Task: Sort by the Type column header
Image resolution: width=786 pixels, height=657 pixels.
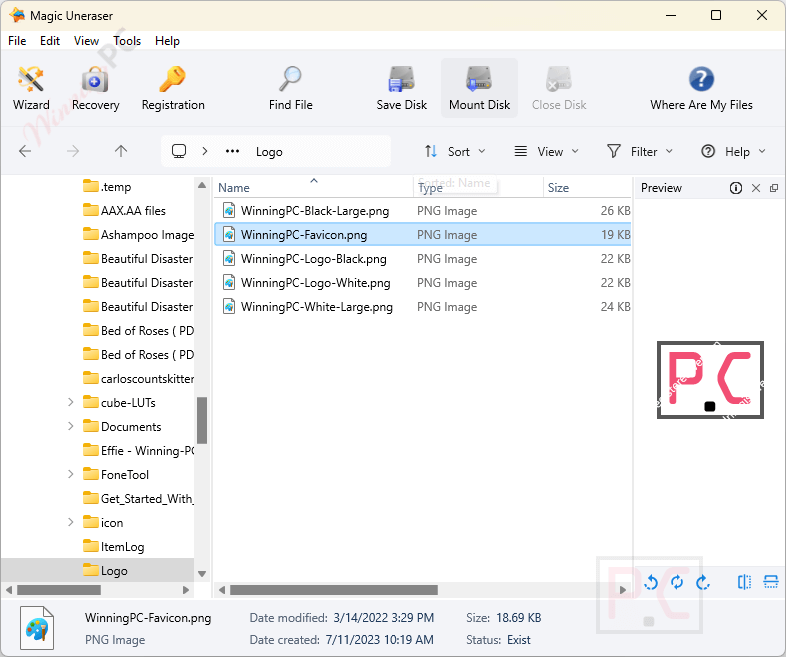Action: [478, 187]
